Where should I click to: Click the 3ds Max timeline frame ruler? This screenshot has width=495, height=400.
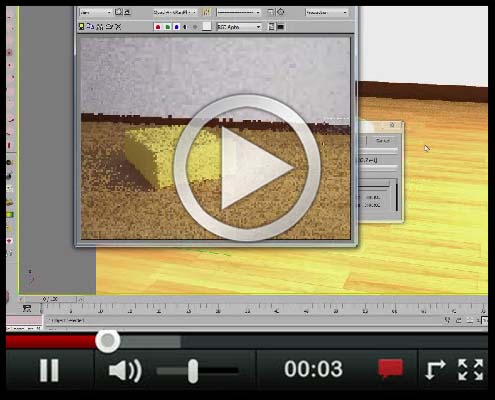(263, 309)
